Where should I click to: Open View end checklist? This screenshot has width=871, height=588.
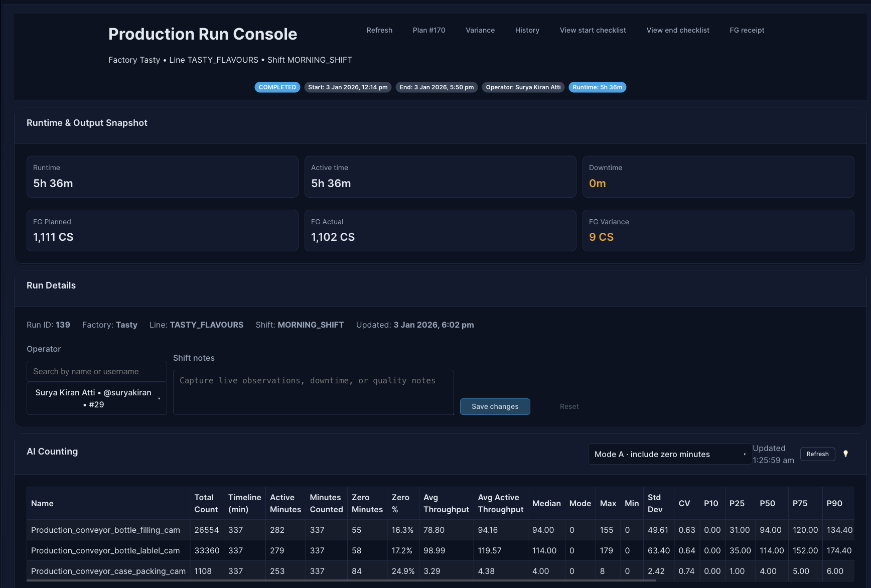677,30
